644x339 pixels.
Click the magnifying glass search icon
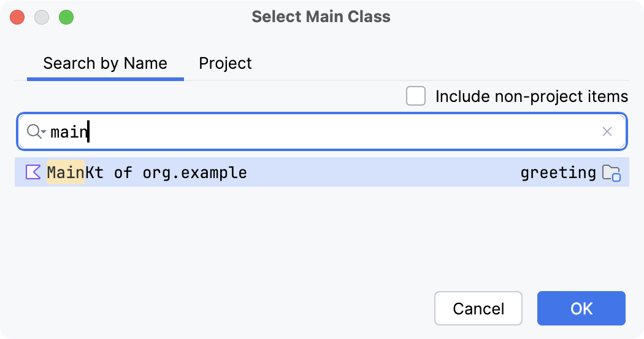pyautogui.click(x=34, y=131)
